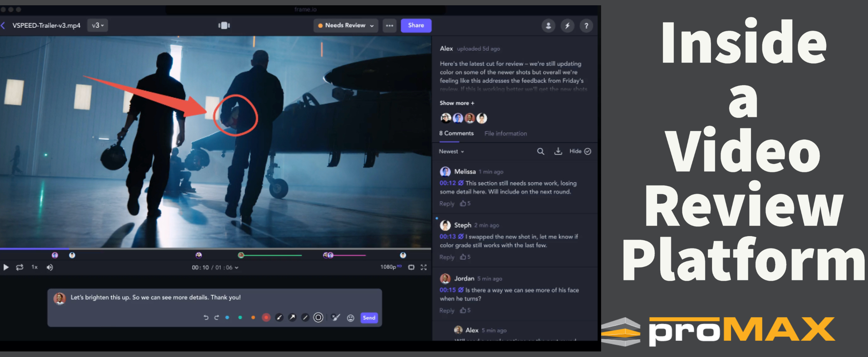Switch to the 8 Comments tab
Viewport: 868px width, 357px height.
[x=456, y=133]
